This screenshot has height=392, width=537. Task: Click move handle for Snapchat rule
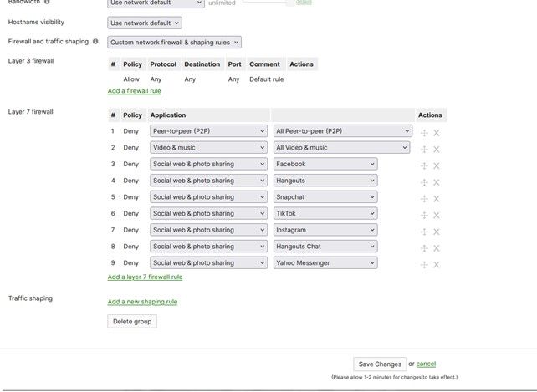point(424,199)
